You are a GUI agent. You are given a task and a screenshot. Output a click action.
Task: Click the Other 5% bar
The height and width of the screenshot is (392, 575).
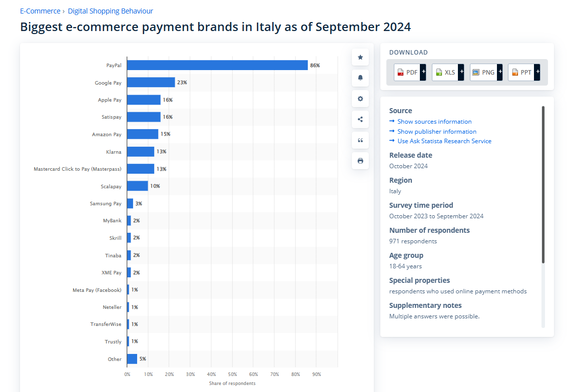click(132, 359)
